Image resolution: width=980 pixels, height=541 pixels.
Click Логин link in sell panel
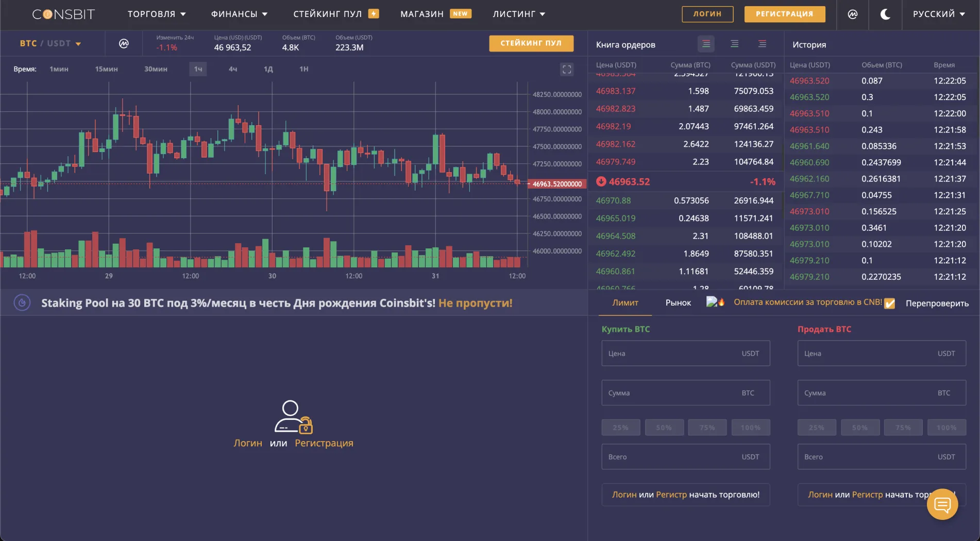point(820,495)
